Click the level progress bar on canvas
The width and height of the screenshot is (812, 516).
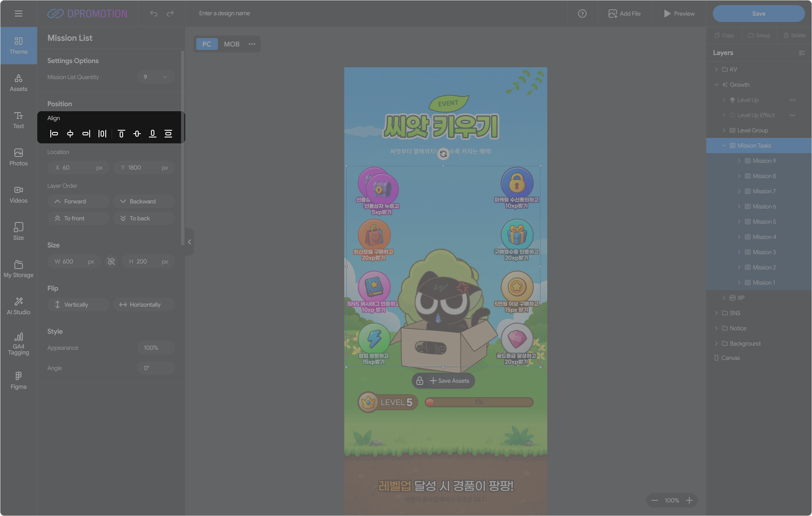[479, 402]
